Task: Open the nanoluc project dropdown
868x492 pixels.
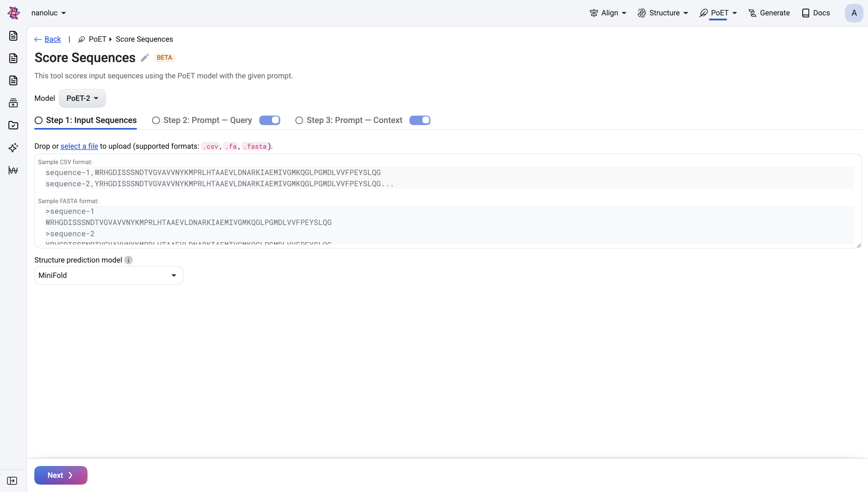Action: (48, 13)
